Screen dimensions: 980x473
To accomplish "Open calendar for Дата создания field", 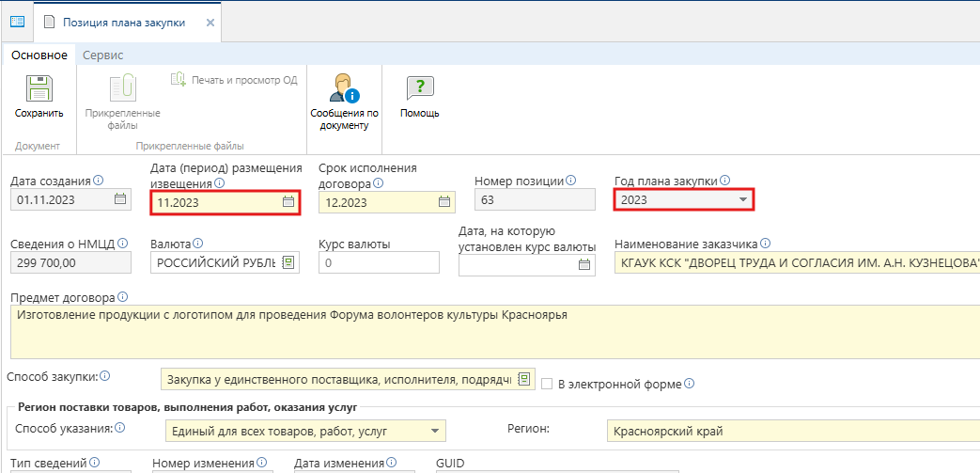I will click(x=120, y=199).
